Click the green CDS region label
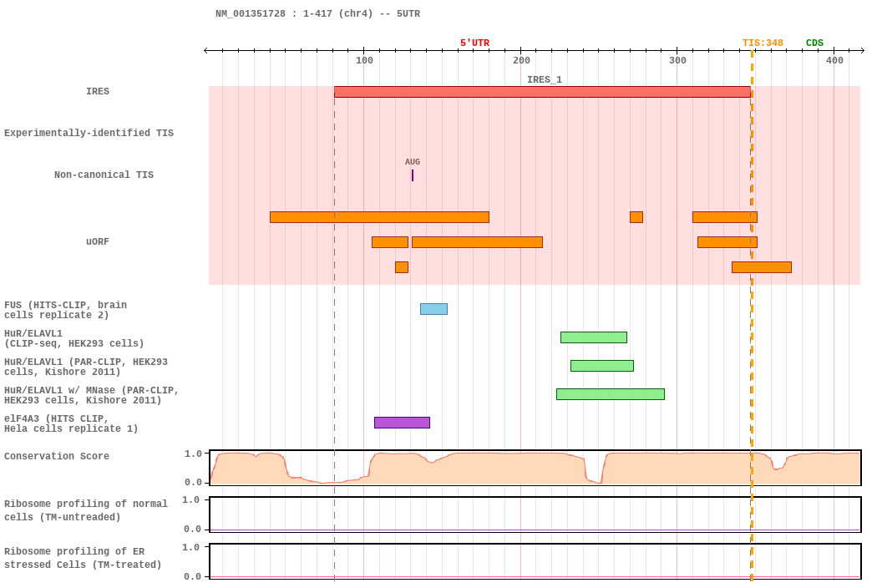Screen dimensions: 877x588 814,43
